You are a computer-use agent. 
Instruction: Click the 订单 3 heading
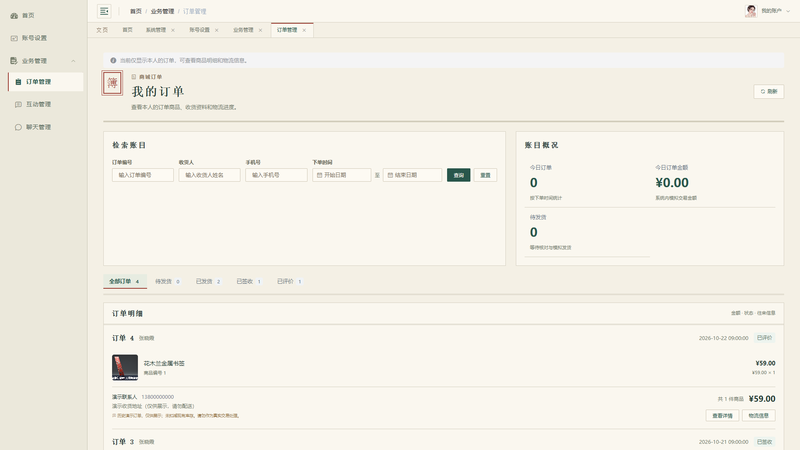click(123, 442)
